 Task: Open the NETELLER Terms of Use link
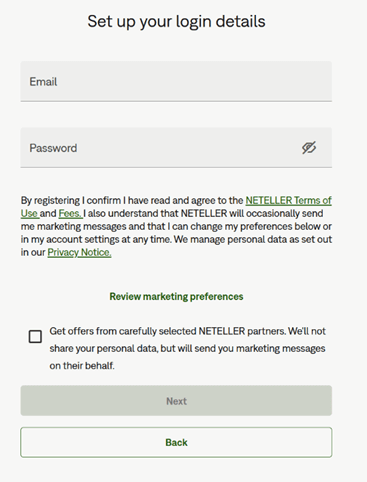click(288, 200)
